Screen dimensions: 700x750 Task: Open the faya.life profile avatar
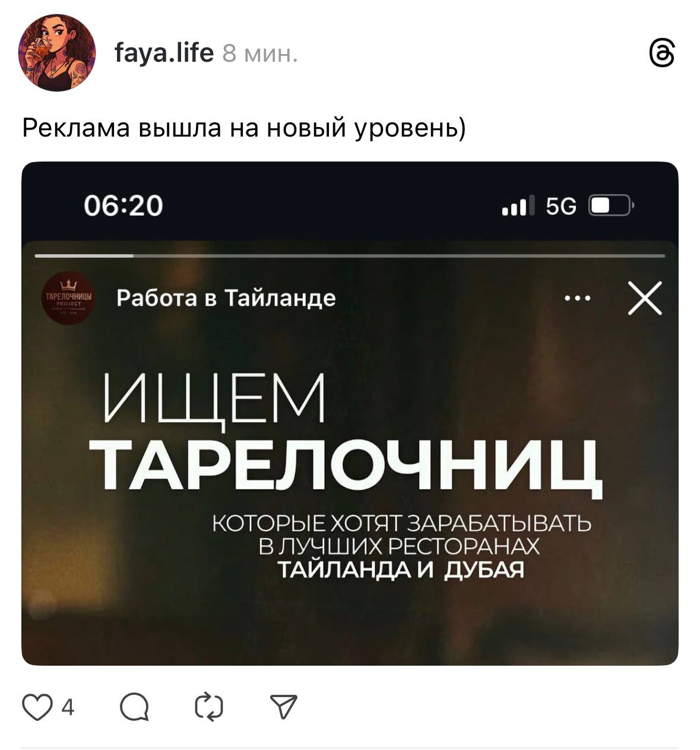57,53
